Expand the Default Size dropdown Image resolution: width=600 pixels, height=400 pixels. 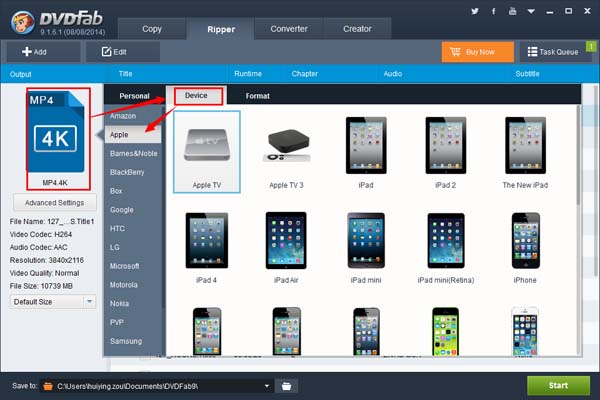click(x=90, y=302)
